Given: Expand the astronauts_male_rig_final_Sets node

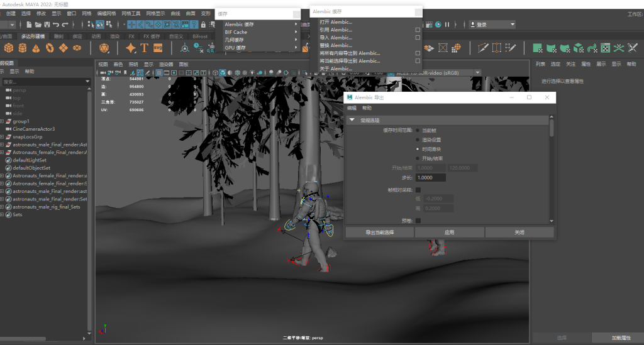Looking at the screenshot, I should (x=2, y=207).
